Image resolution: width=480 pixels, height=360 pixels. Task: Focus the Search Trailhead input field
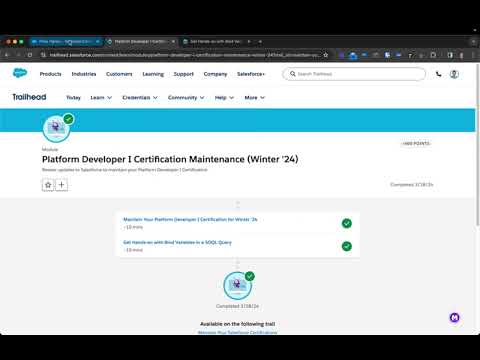coord(354,74)
